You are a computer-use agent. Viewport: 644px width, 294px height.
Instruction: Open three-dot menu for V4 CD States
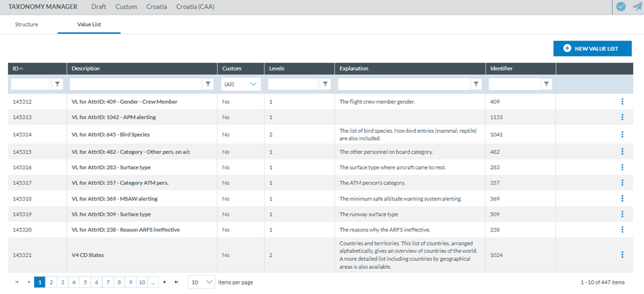click(622, 255)
